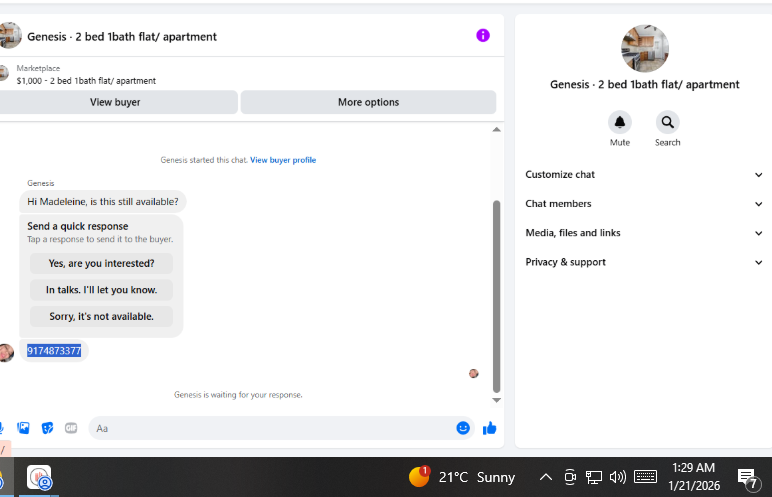Send quick reply Yes, are you interested?
Screen dimensions: 772x497
pyautogui.click(x=101, y=264)
